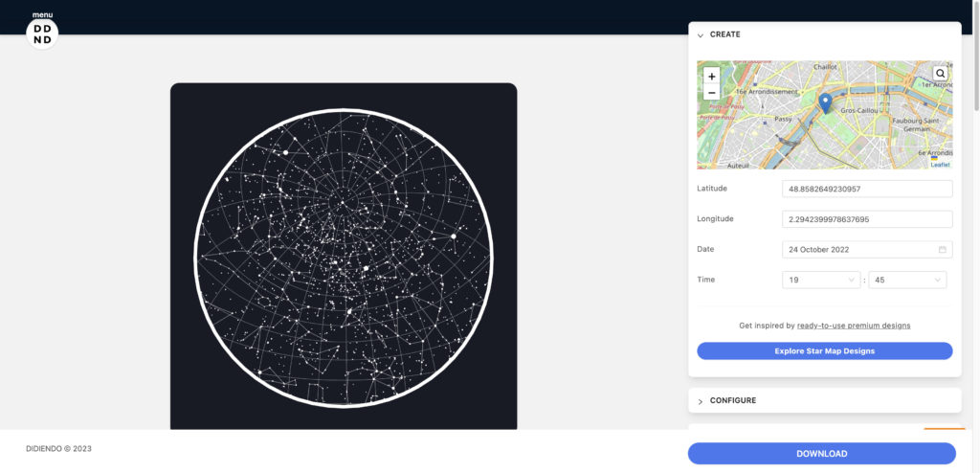This screenshot has height=473, width=980.
Task: Click '16e Arrondissement' map label
Action: 767,91
